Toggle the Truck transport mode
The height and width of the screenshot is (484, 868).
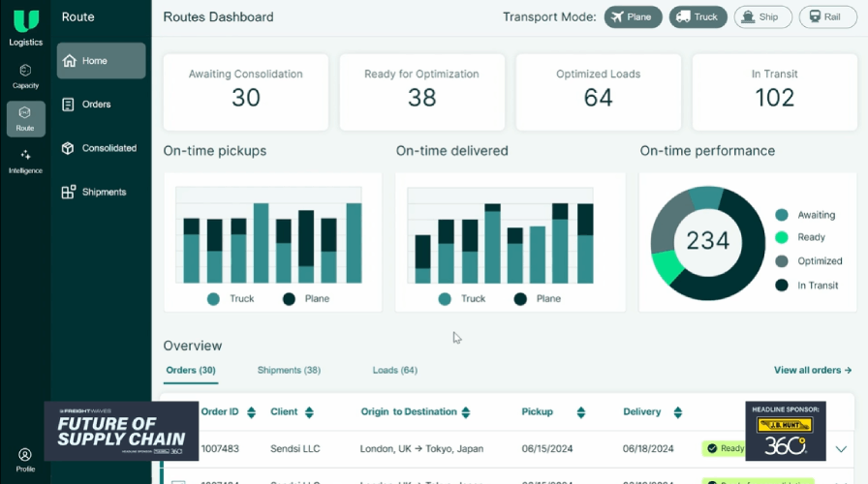point(697,16)
